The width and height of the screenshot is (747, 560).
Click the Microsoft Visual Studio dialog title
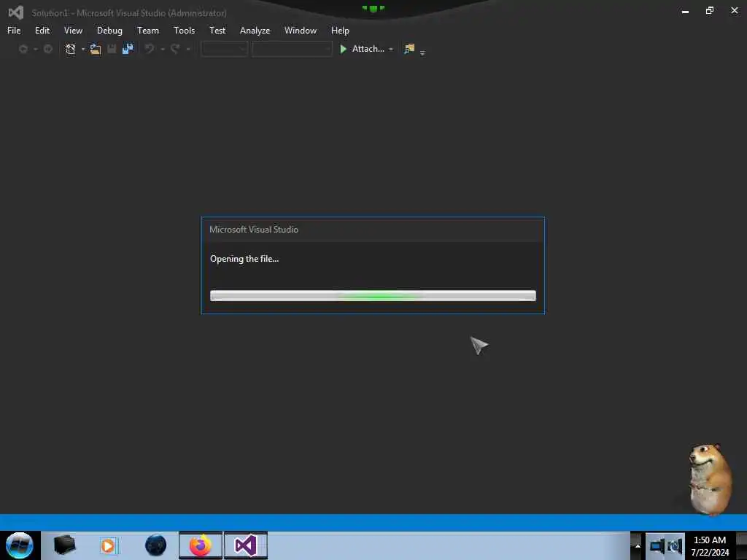pyautogui.click(x=254, y=230)
